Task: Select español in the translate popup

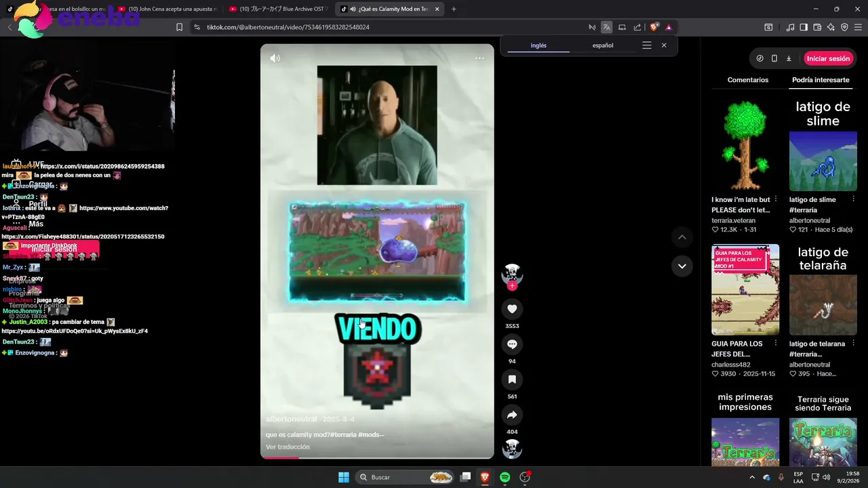Action: pos(603,45)
